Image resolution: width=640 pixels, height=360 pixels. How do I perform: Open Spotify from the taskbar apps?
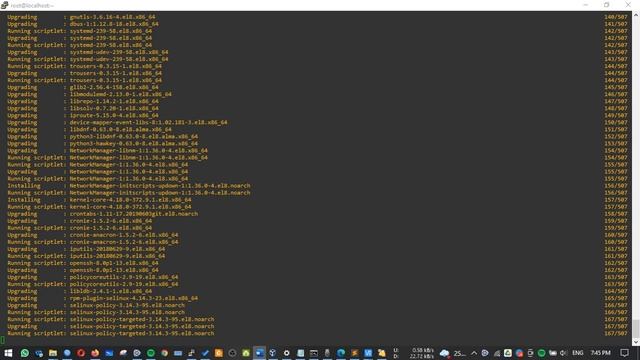151,353
